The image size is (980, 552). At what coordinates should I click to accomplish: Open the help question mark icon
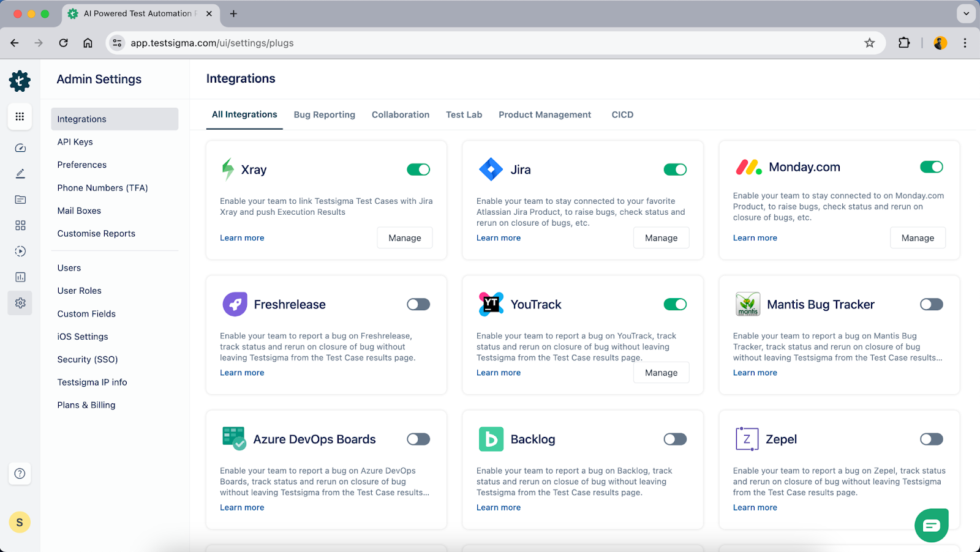click(x=20, y=473)
